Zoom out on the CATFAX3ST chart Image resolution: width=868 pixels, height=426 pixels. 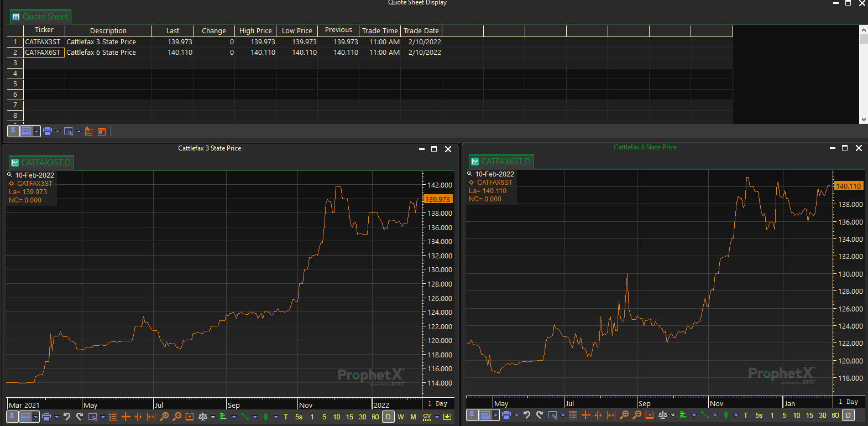pyautogui.click(x=177, y=417)
